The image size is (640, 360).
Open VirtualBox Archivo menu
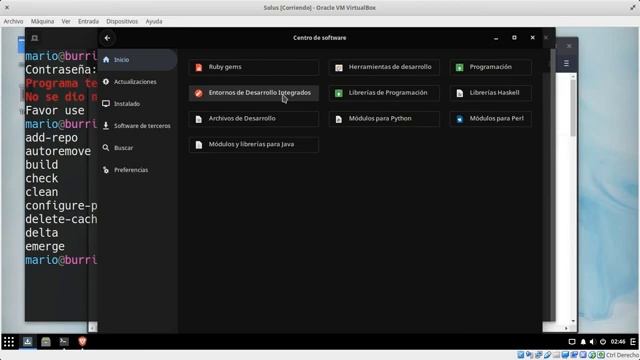click(13, 21)
